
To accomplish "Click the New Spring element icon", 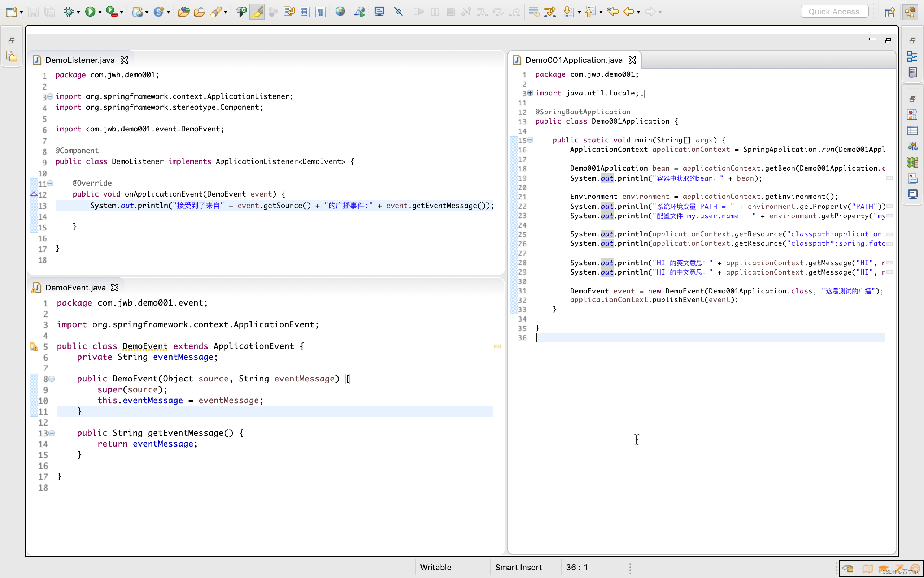I will pyautogui.click(x=158, y=12).
